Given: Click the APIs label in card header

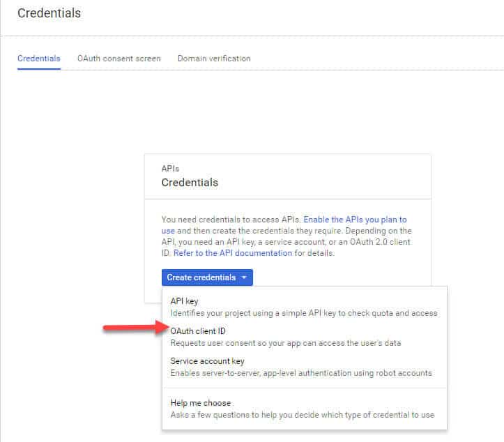Looking at the screenshot, I should click(170, 169).
